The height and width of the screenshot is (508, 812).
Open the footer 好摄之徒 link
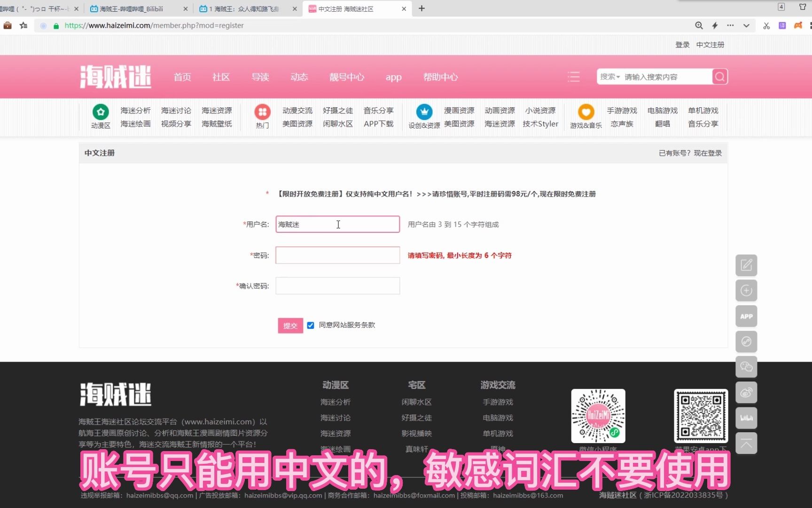point(416,418)
